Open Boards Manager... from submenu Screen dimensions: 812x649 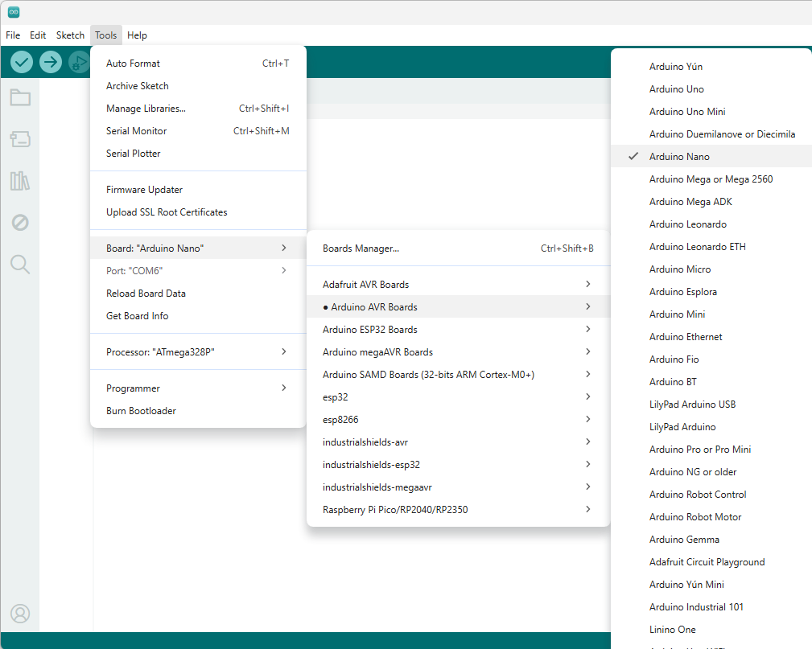[458, 249]
